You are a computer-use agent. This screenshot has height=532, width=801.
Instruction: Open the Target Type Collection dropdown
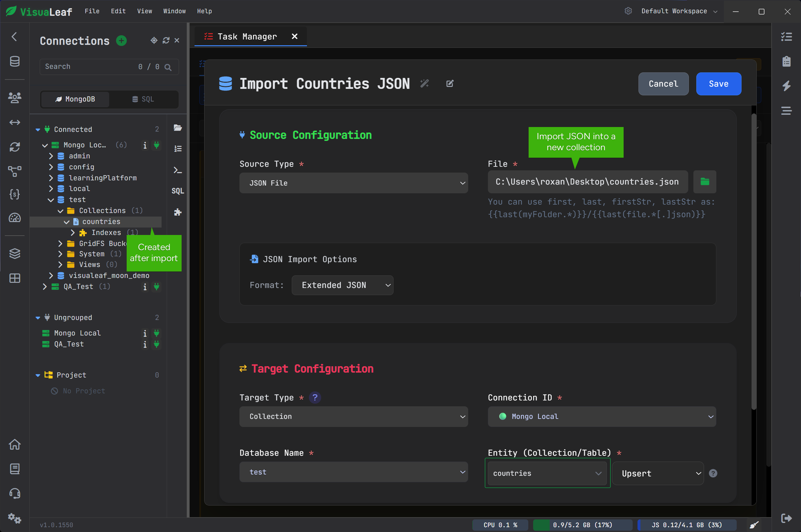pyautogui.click(x=354, y=416)
